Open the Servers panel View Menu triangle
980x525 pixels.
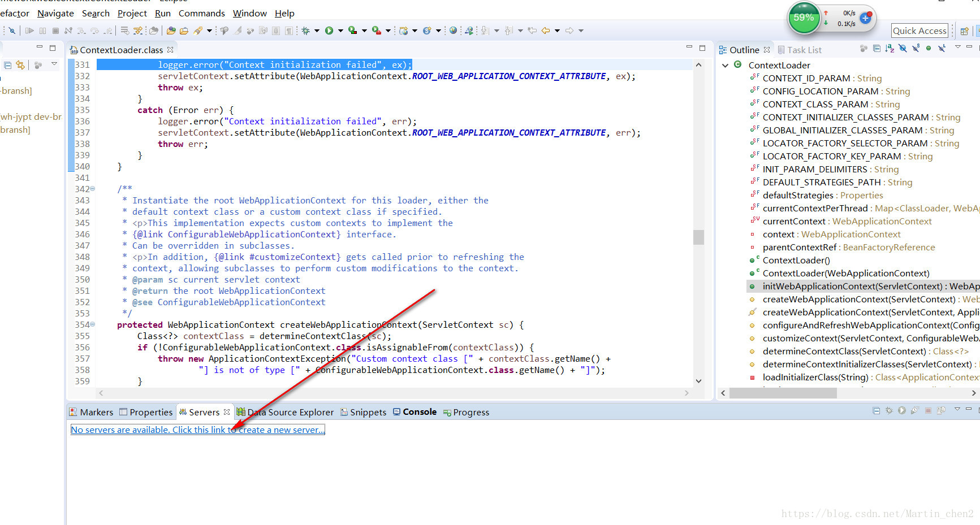pos(957,409)
